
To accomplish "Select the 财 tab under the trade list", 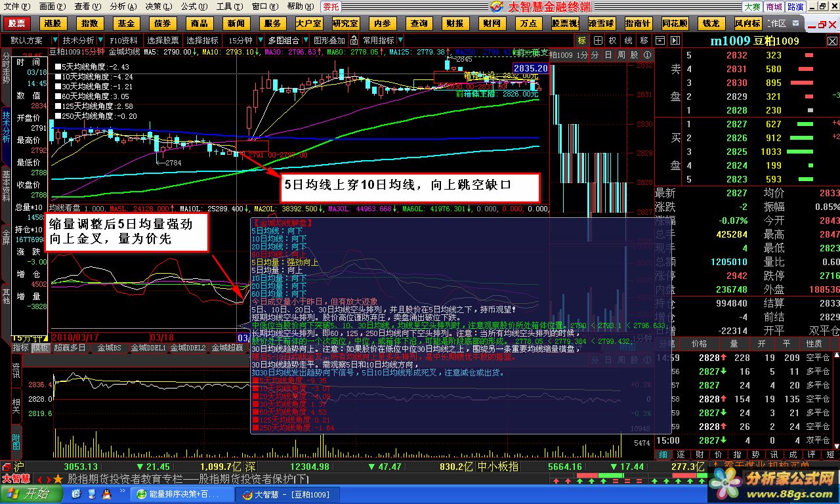I will pyautogui.click(x=700, y=455).
